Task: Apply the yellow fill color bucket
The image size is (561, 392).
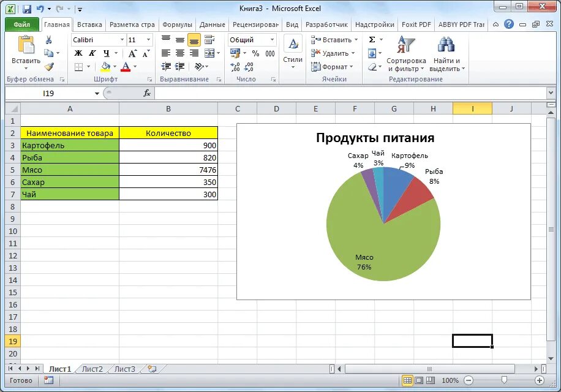Action: pos(105,67)
